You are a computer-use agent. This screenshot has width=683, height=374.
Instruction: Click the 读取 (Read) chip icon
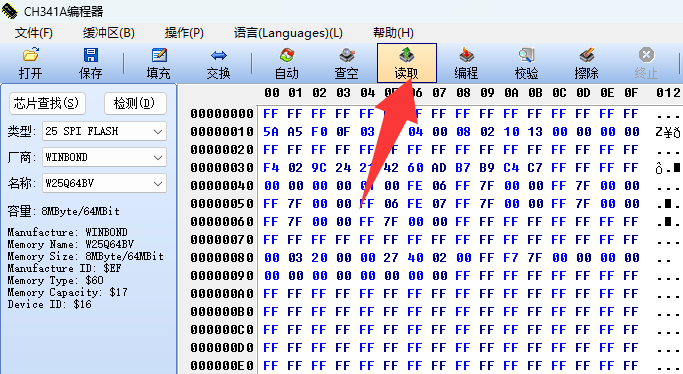[x=406, y=55]
